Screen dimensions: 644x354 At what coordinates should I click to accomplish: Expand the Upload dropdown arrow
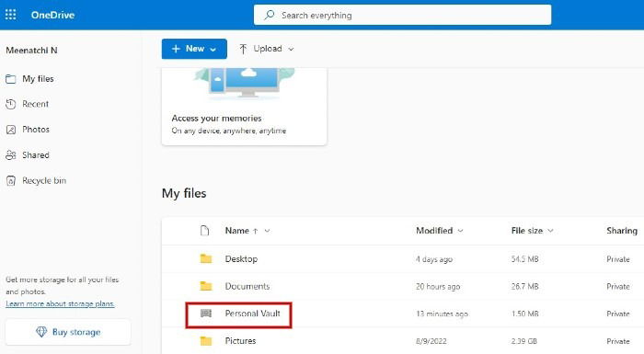pyautogui.click(x=291, y=50)
